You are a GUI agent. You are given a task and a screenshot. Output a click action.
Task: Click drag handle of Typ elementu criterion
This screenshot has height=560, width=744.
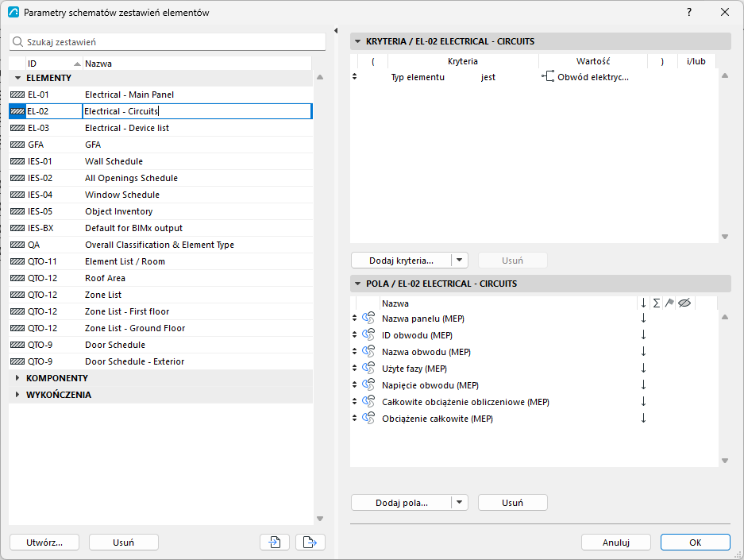click(354, 76)
